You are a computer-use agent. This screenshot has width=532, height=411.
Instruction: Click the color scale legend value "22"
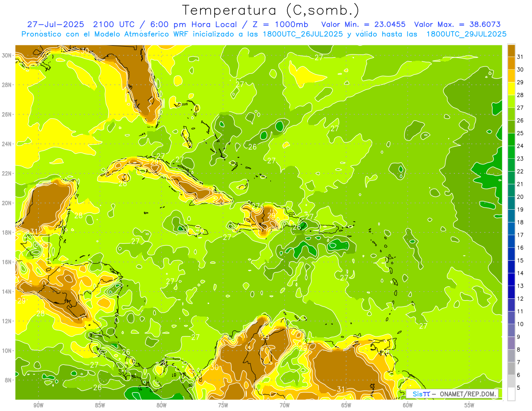520,172
